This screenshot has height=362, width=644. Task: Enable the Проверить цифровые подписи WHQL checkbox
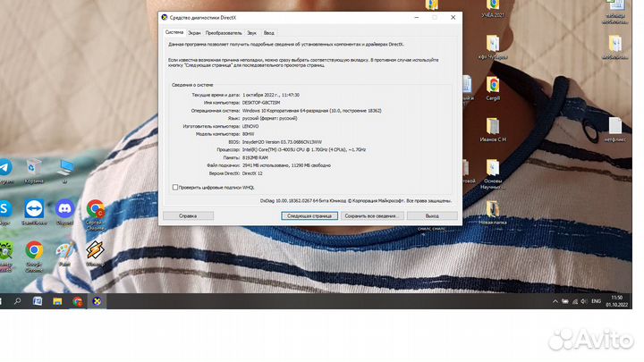pyautogui.click(x=175, y=187)
